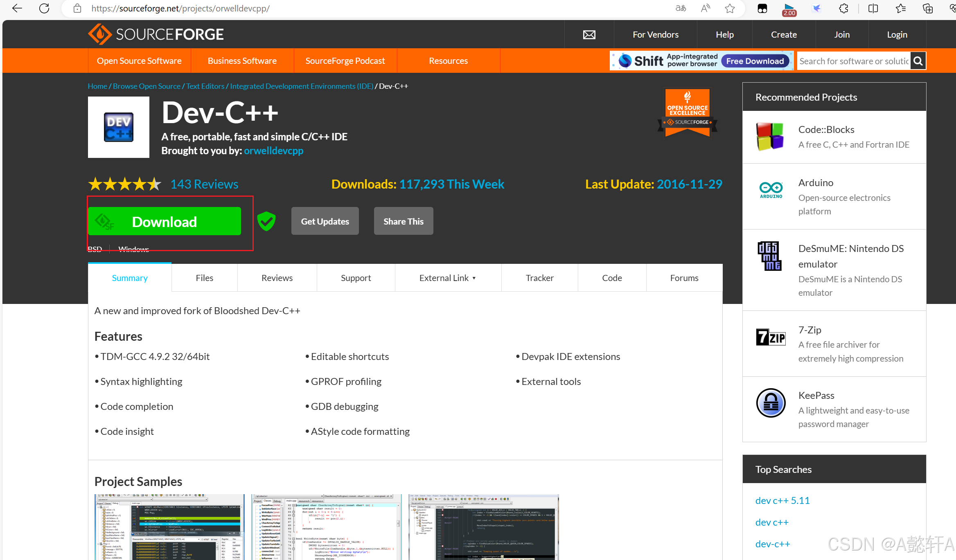Viewport: 956px width, 560px height.
Task: Open the Code::Blocks project icon
Action: (x=770, y=137)
